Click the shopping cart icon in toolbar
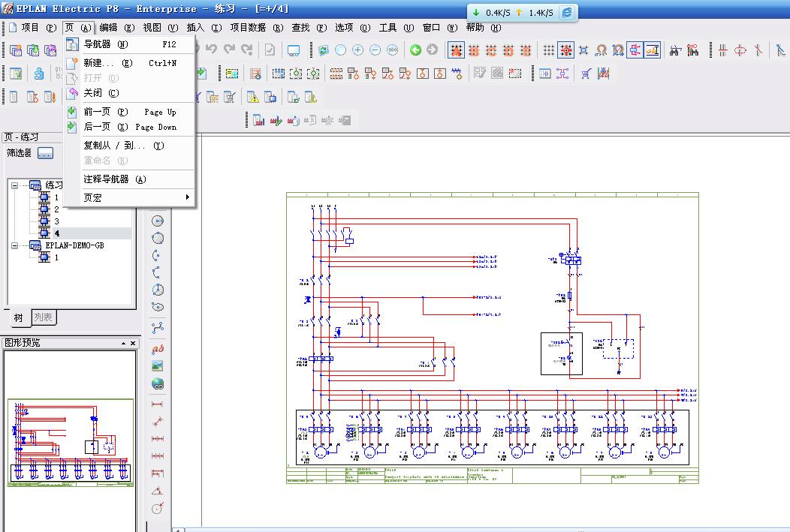790x532 pixels. coord(586,74)
